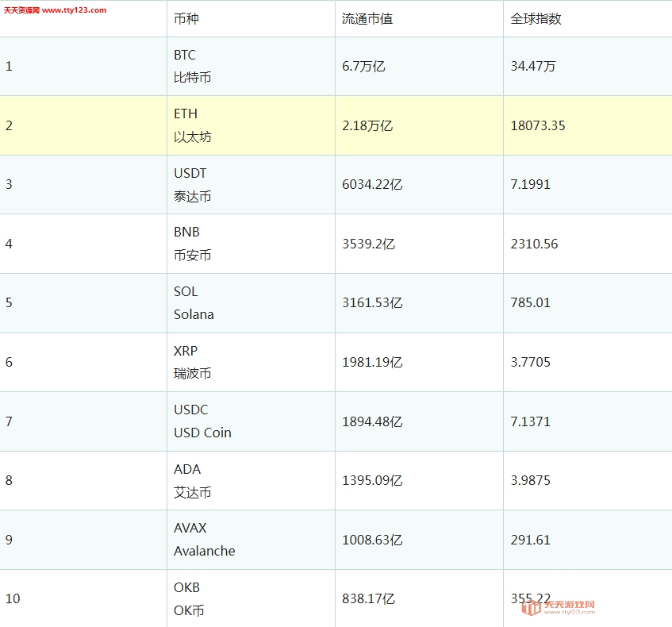Click the 全球指数 column header
672x627 pixels.
pos(536,19)
